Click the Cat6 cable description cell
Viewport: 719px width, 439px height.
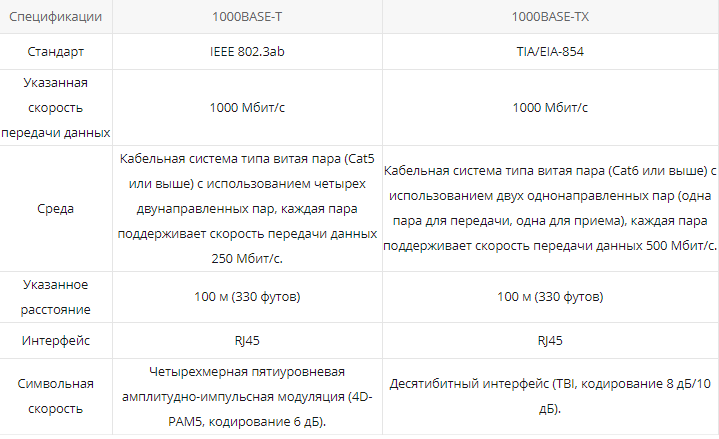[550, 209]
